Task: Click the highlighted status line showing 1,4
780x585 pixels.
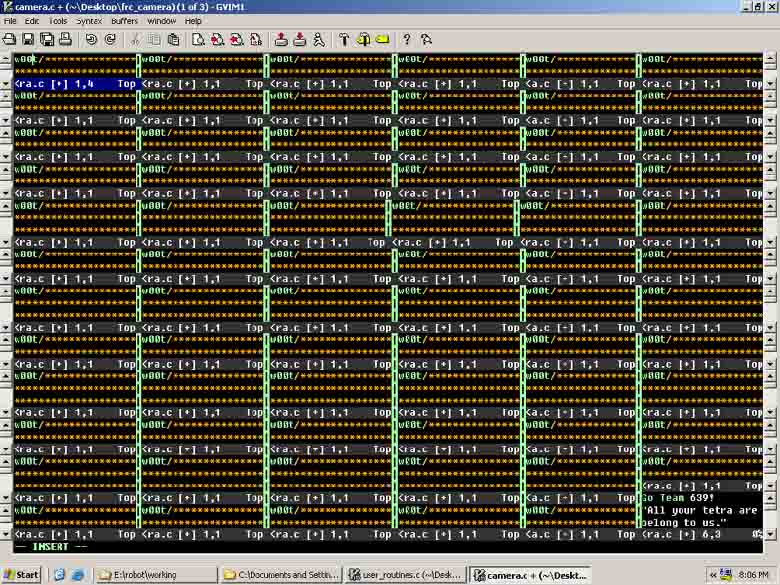Action: 78,84
